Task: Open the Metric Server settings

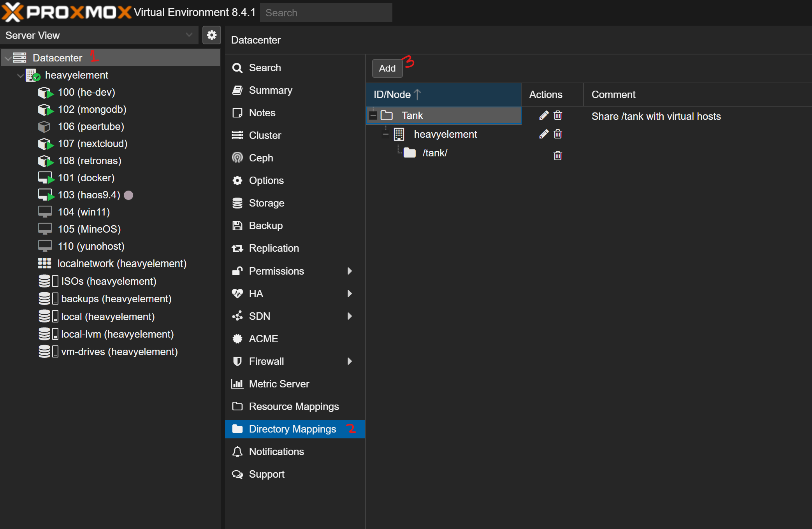Action: pos(279,384)
